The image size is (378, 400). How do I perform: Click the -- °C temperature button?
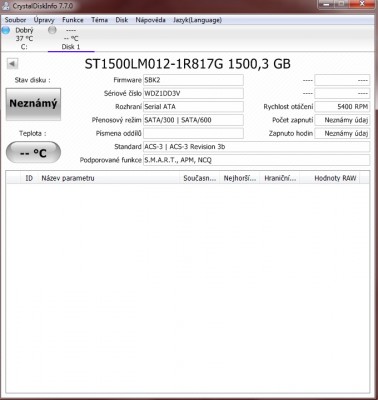point(33,153)
